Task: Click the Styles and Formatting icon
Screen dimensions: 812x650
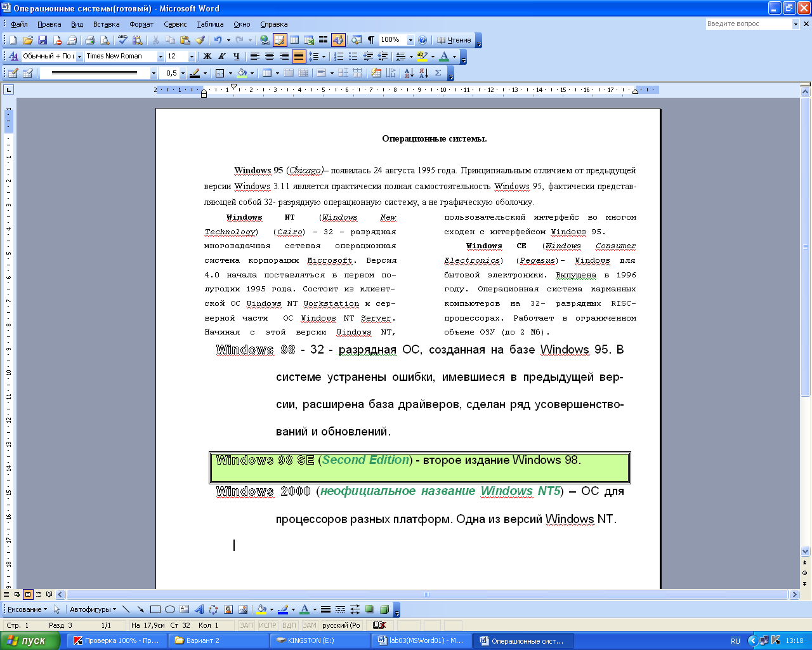Action: click(x=13, y=56)
